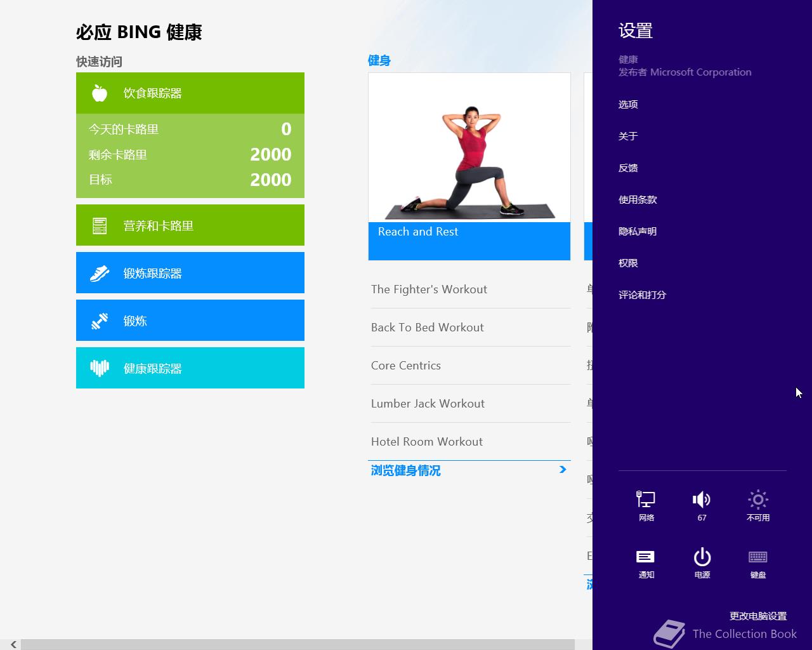Click the 必应 BING 健康 title
812x650 pixels.
[x=139, y=32]
